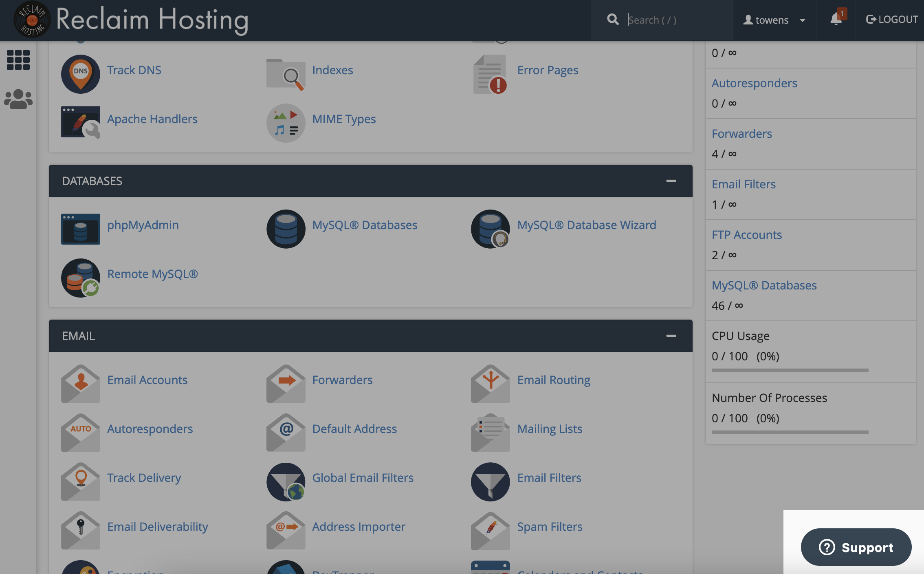924x574 pixels.
Task: Click the Email Deliverability text link
Action: coord(157,527)
